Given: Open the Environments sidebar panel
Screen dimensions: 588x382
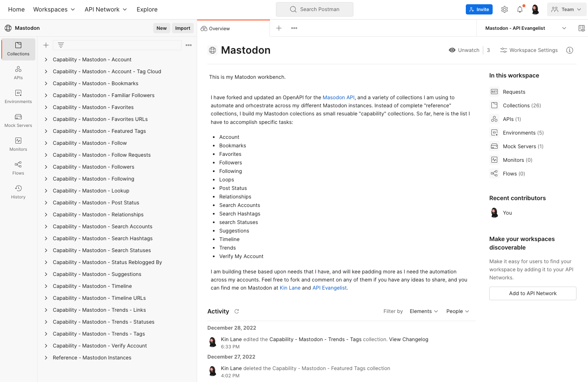Looking at the screenshot, I should 18,97.
